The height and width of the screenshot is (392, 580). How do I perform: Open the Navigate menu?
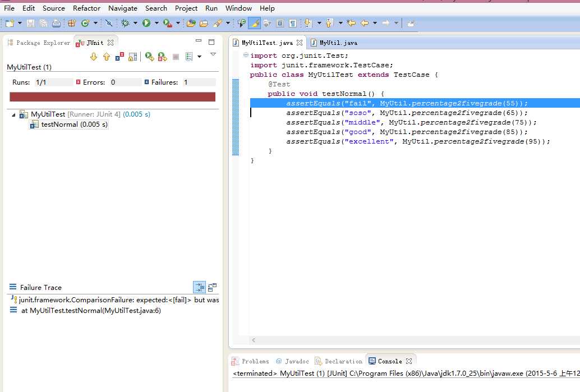pos(123,8)
